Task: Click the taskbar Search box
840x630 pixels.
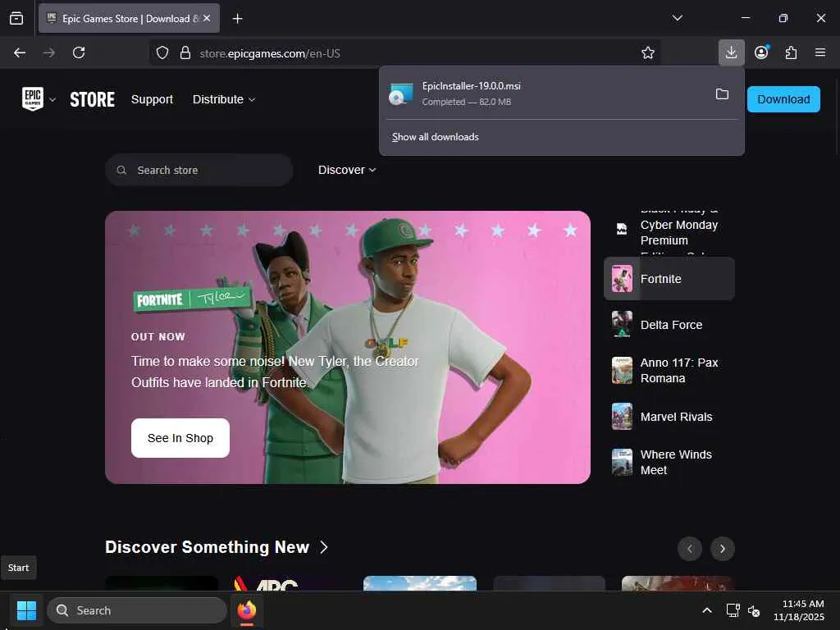Action: coord(137,610)
